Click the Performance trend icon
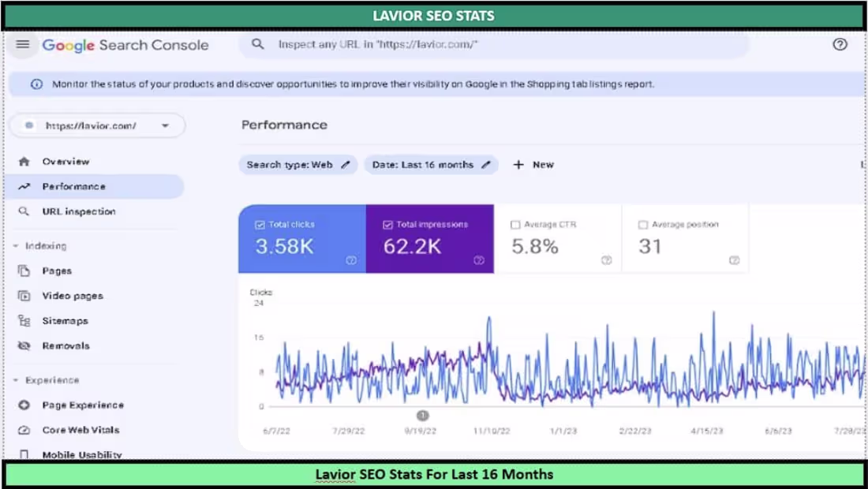The image size is (868, 489). click(24, 186)
